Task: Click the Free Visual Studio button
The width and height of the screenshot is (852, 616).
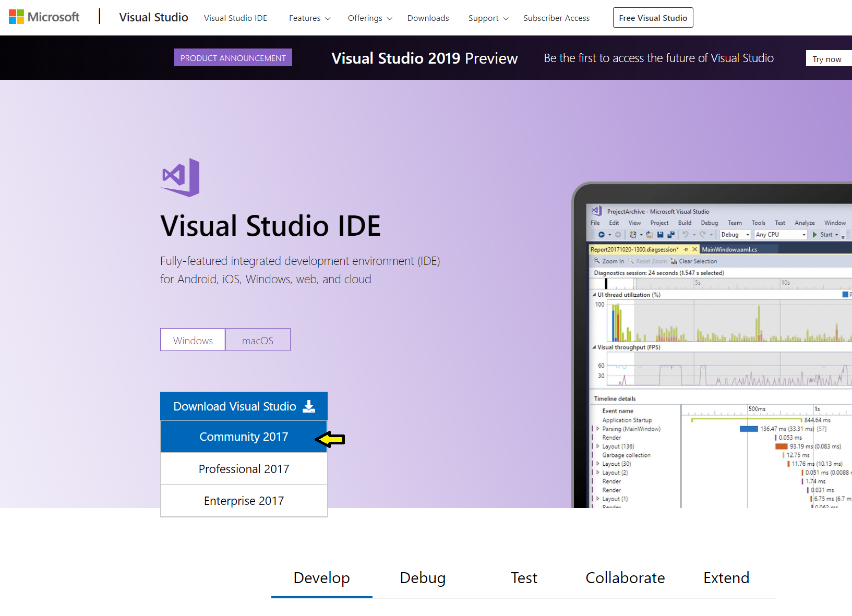Action: click(653, 18)
